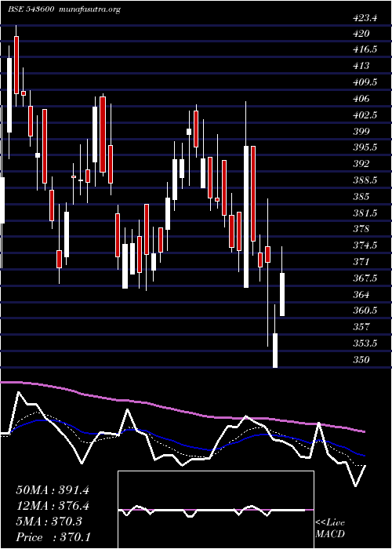
Task: Click the 406 price axis label
Action: click(361, 99)
